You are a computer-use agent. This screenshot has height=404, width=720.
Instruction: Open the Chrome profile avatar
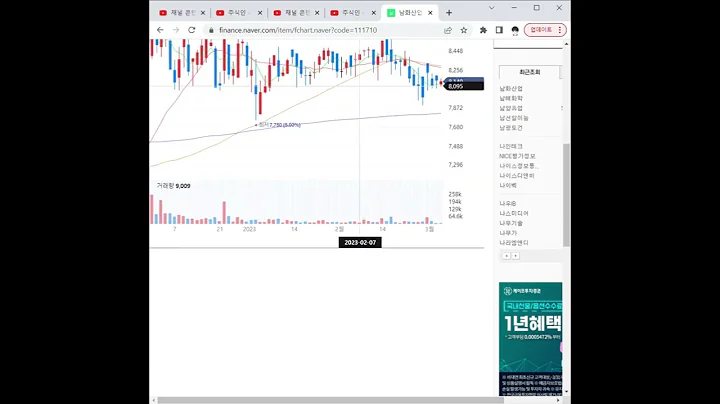(515, 30)
